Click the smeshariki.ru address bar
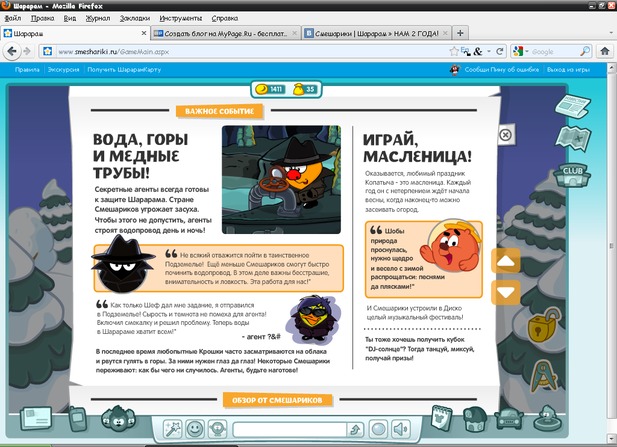 252,52
